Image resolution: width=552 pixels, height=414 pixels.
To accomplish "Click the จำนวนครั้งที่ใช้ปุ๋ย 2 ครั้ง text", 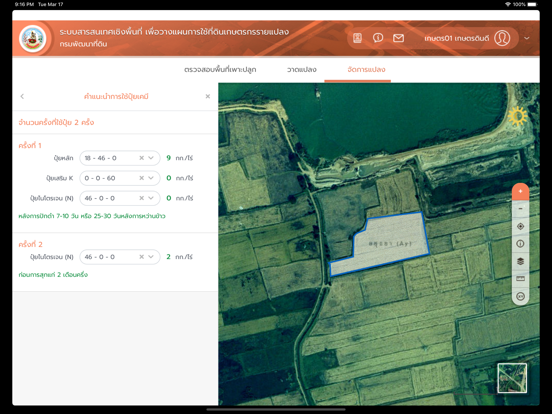I will [x=56, y=122].
